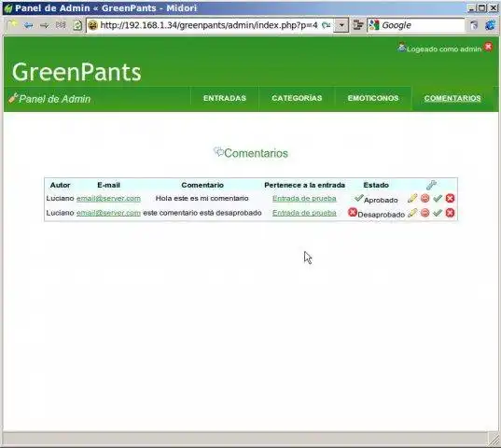This screenshot has height=448, width=501.
Task: Delete the Desaprobado row comment
Action: pyautogui.click(x=450, y=213)
